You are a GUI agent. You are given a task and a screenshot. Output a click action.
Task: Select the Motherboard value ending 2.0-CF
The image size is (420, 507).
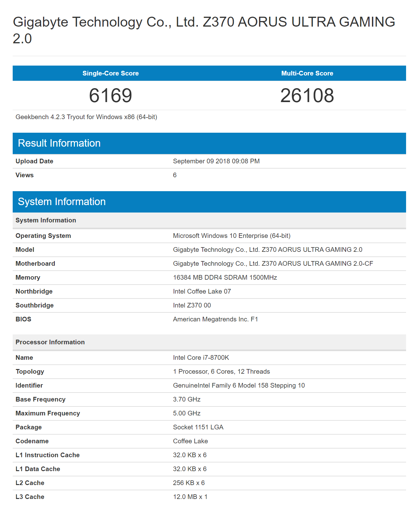coord(273,264)
